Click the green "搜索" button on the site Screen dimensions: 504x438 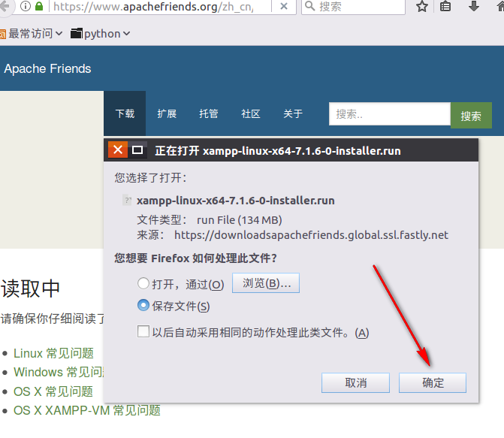[x=471, y=116]
